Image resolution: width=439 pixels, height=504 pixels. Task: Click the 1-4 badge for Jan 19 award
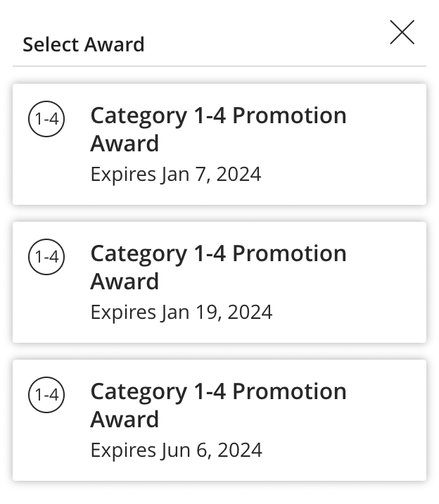click(46, 257)
